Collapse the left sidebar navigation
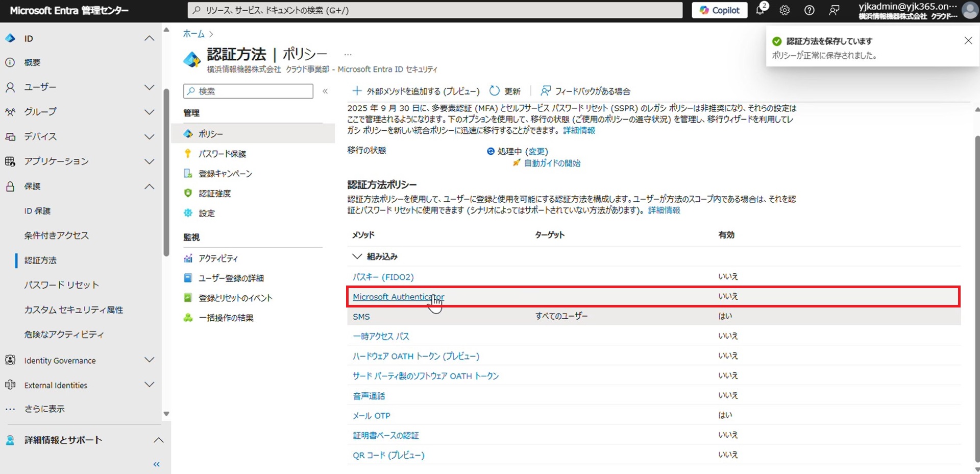The image size is (980, 474). tap(157, 464)
